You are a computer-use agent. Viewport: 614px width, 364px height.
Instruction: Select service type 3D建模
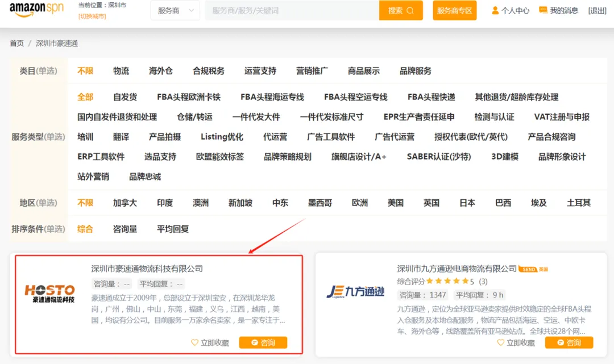(x=505, y=157)
